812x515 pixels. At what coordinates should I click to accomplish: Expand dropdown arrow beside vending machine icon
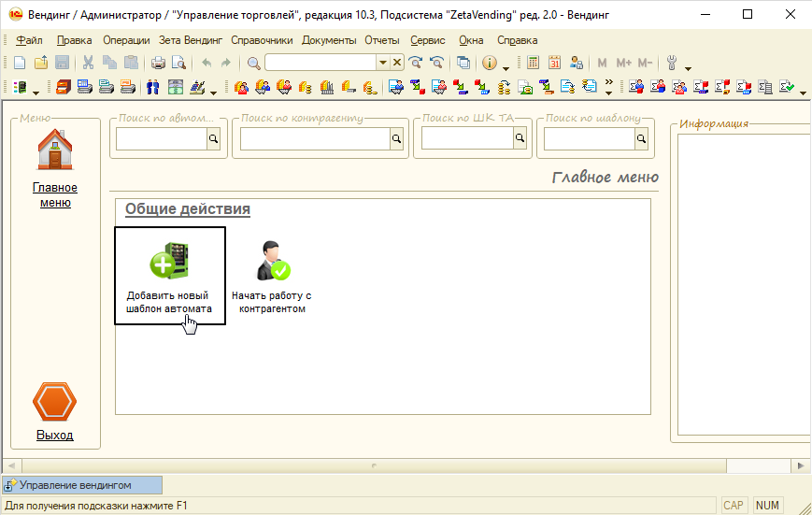[x=36, y=93]
